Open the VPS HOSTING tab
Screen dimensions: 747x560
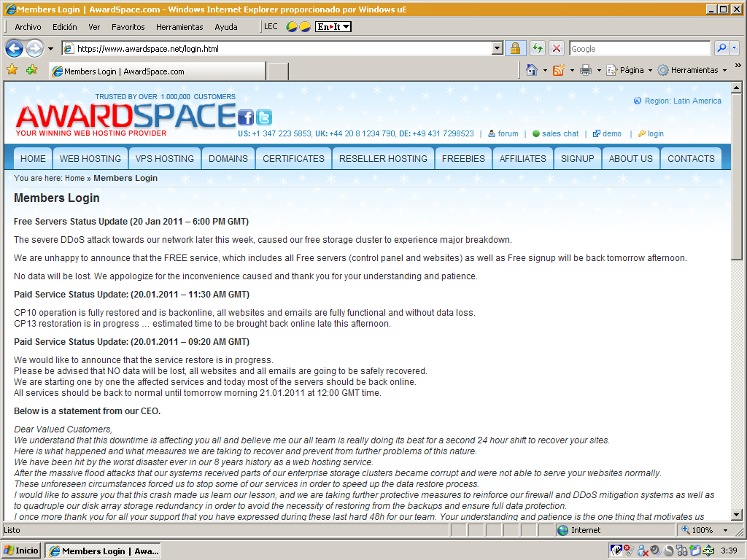coord(165,158)
